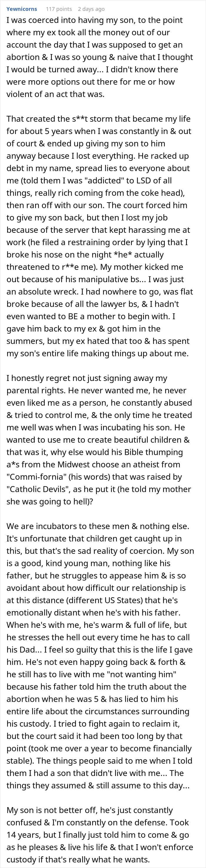
Task: Click the line mentioning 'addicted' to LSD
Action: (x=89, y=180)
